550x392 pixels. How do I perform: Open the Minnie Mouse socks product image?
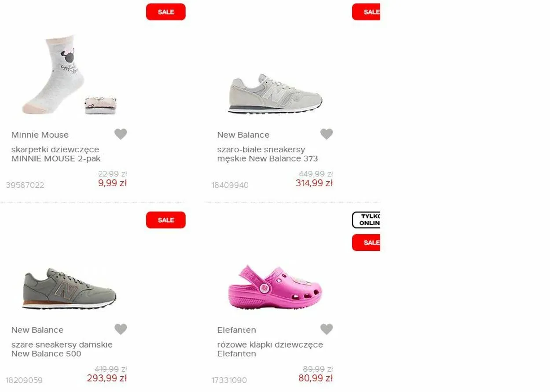(x=69, y=75)
